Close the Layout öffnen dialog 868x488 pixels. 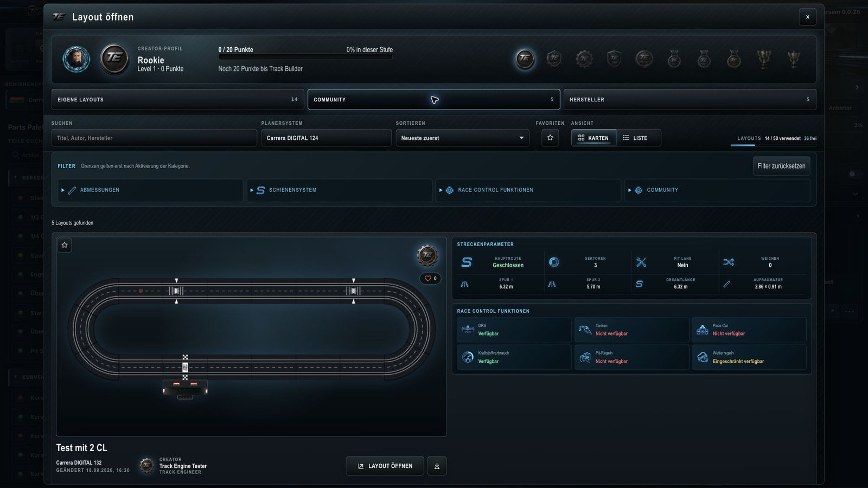[x=807, y=17]
